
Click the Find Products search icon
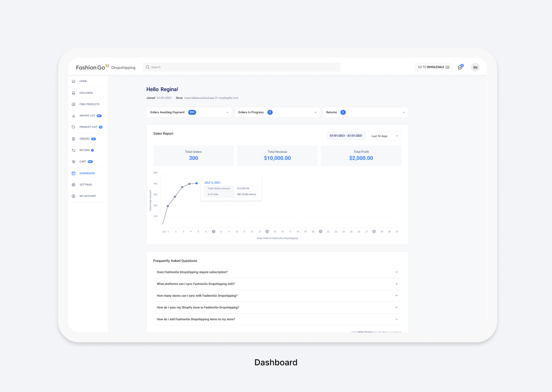74,104
